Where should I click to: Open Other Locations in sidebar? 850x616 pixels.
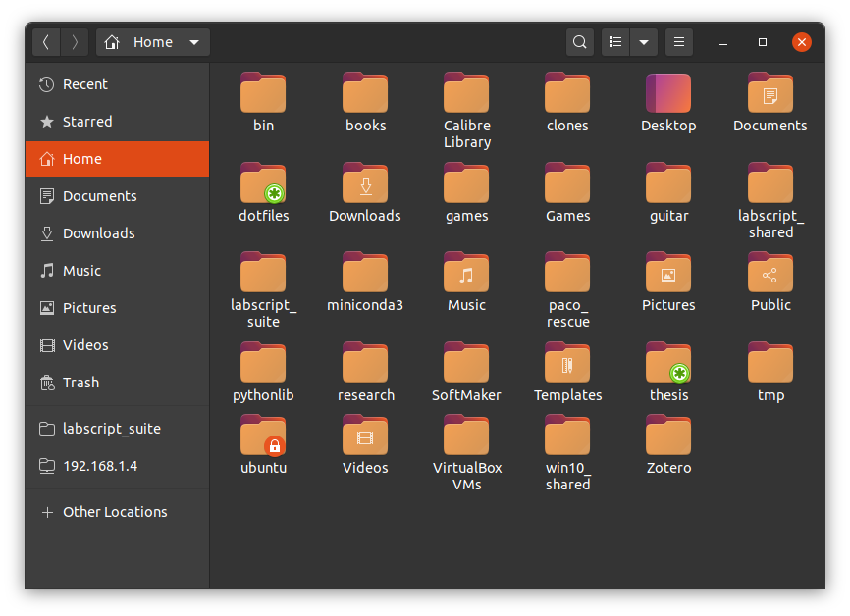coord(117,512)
